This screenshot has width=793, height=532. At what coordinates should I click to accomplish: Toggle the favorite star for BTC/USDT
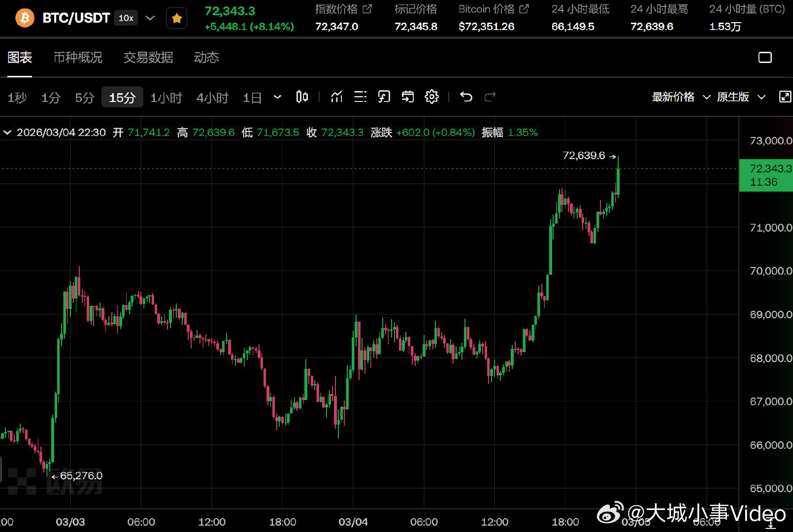176,17
